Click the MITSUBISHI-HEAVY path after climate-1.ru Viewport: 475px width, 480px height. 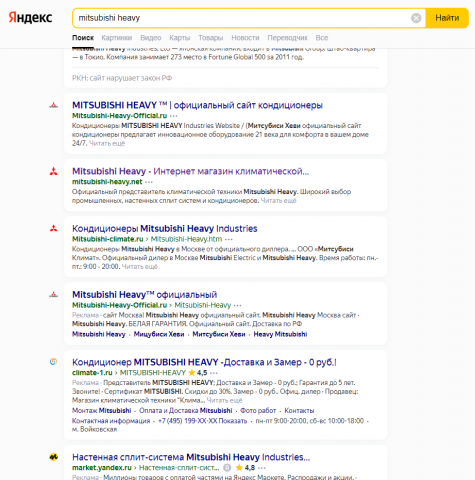coord(153,373)
